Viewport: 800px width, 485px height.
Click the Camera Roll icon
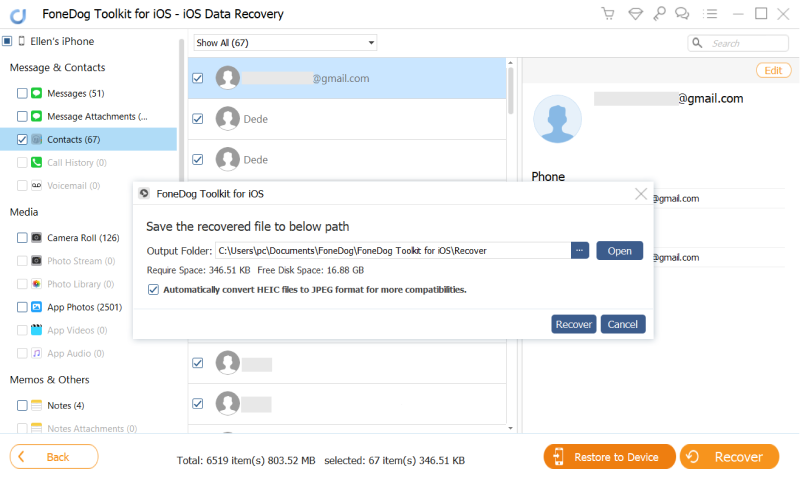36,237
